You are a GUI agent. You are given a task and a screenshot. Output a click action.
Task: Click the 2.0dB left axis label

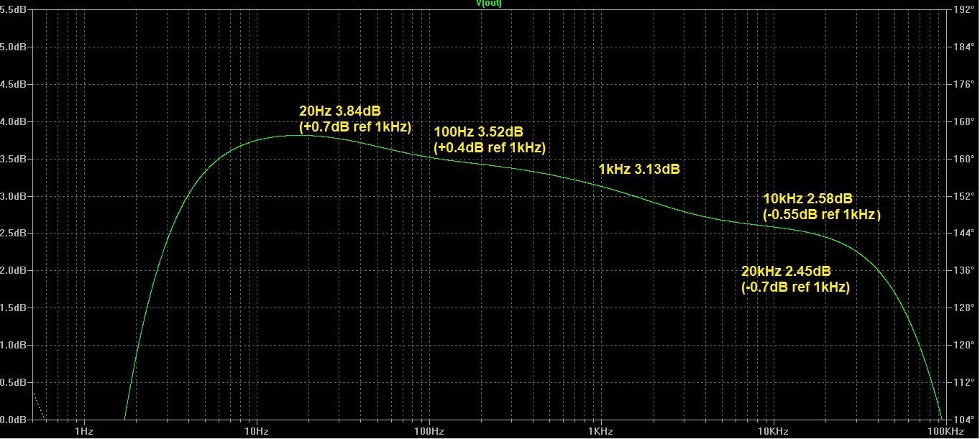13,271
